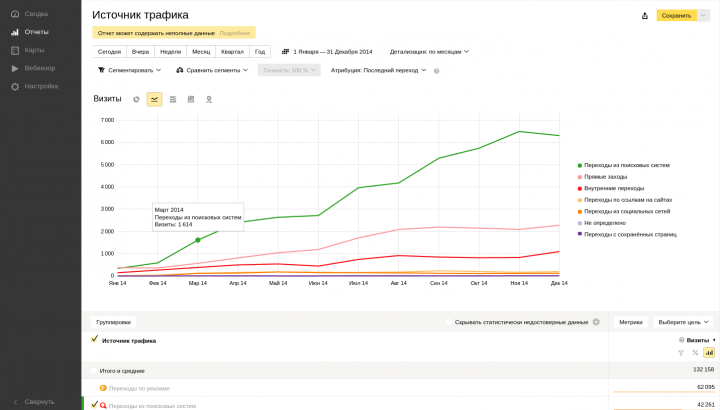This screenshot has width=720, height=410.
Task: Click the export report icon beside Сохранить
Action: 645,16
